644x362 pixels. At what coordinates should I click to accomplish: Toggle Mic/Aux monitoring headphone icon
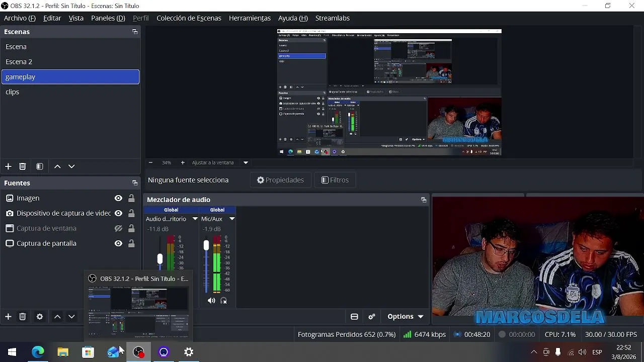pos(224,301)
